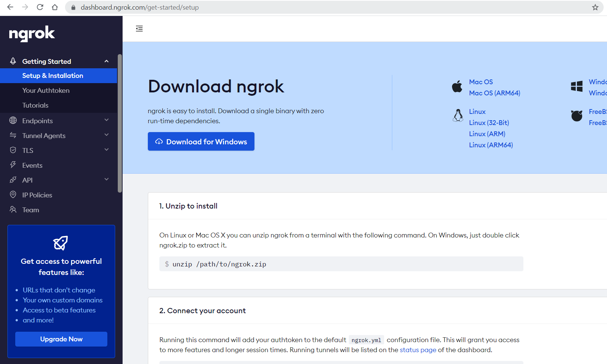
Task: Expand the Tunnel Agents menu chevron
Action: tap(107, 135)
